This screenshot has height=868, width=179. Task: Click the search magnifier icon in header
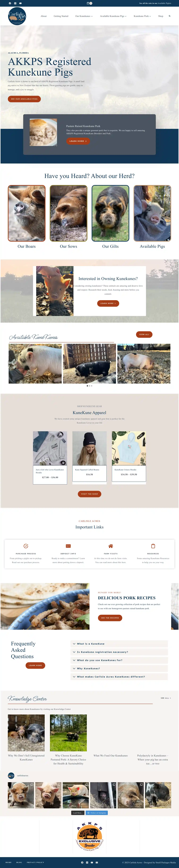click(x=170, y=16)
